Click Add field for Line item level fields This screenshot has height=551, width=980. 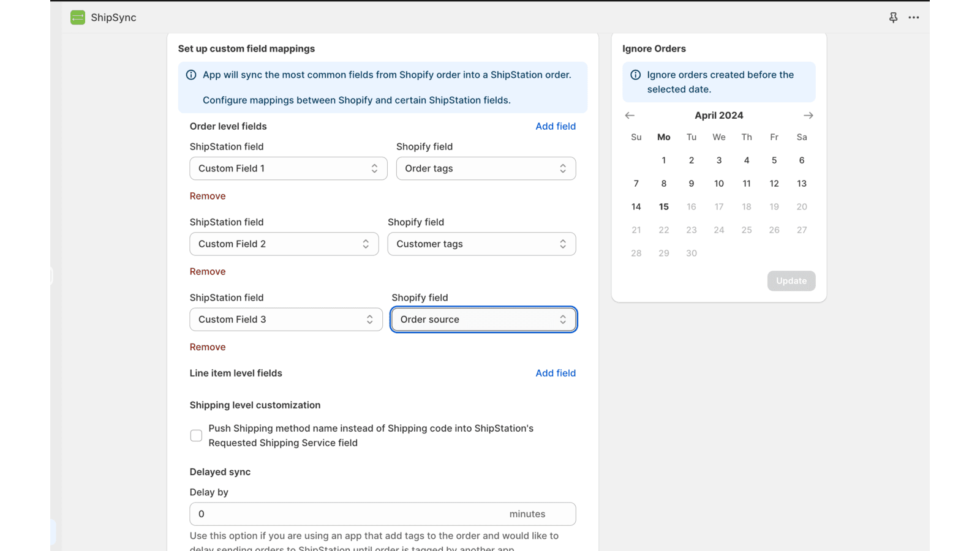point(555,373)
